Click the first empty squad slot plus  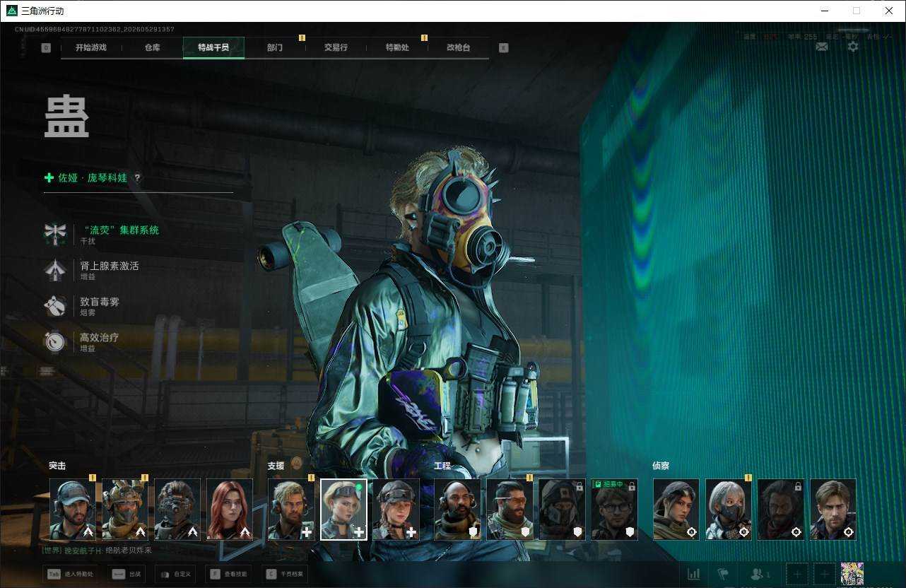point(798,575)
